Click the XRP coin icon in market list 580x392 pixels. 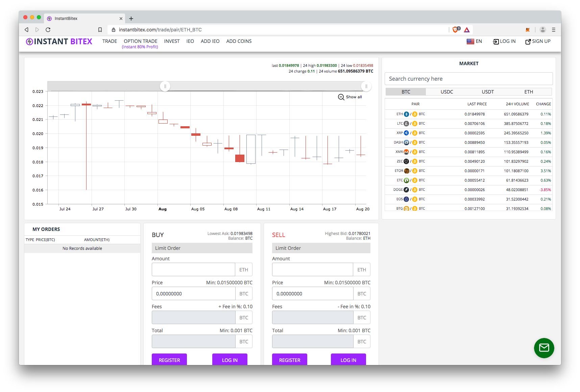(x=407, y=133)
